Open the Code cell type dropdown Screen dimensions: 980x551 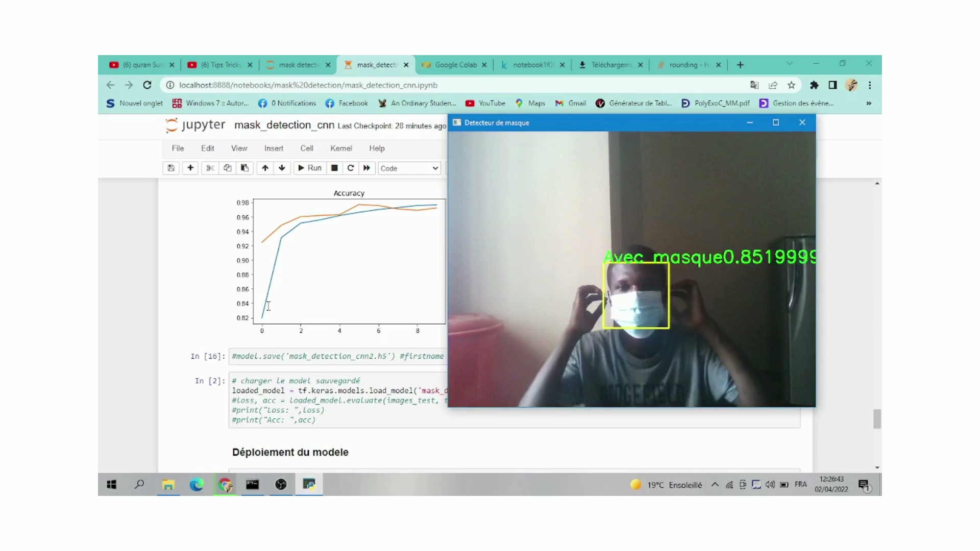409,168
